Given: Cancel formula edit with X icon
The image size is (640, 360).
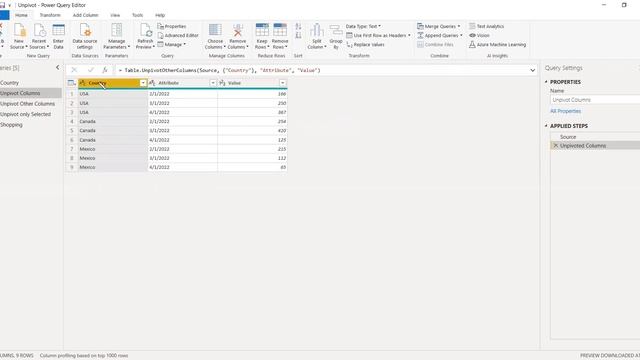Looking at the screenshot, I should click(x=74, y=70).
